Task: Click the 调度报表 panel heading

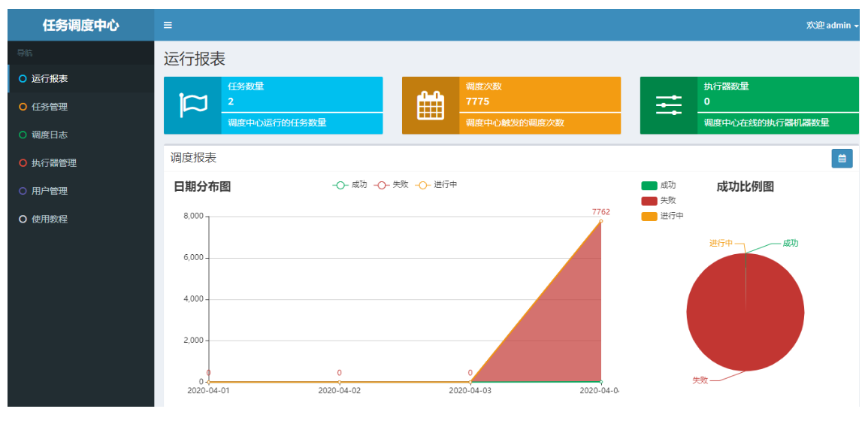Action: pyautogui.click(x=193, y=158)
